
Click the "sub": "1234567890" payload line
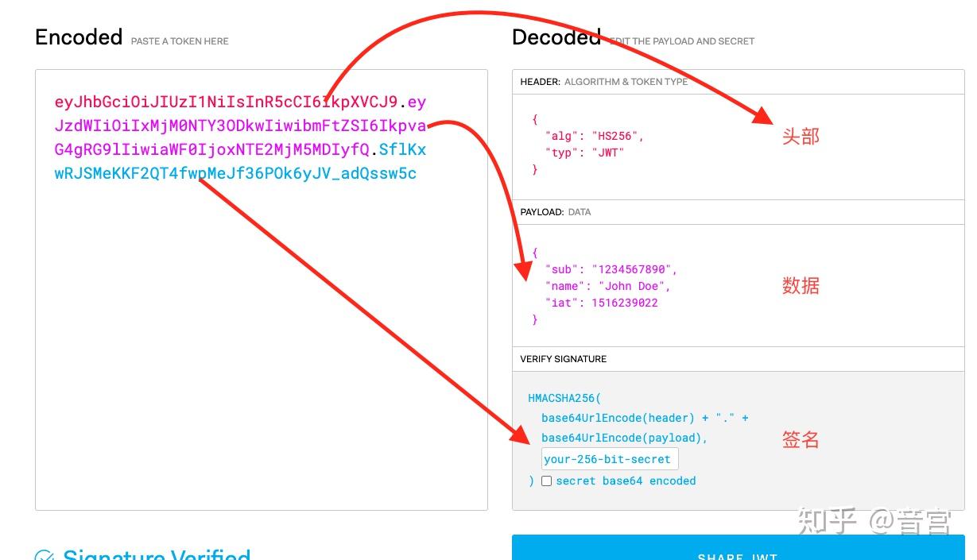[x=611, y=269]
